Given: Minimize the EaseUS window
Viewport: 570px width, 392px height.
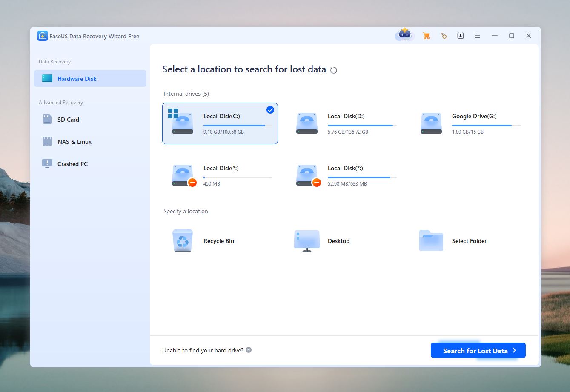Looking at the screenshot, I should (495, 36).
